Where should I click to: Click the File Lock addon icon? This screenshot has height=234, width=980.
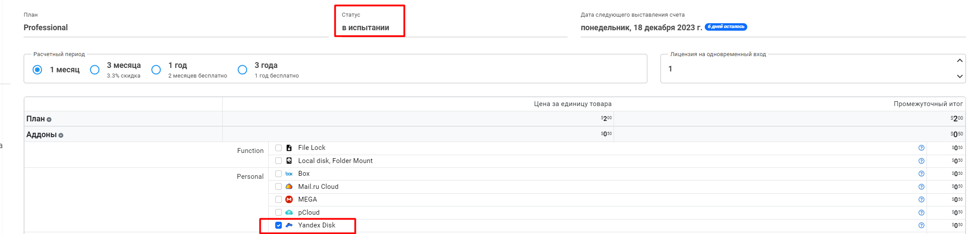pos(289,148)
